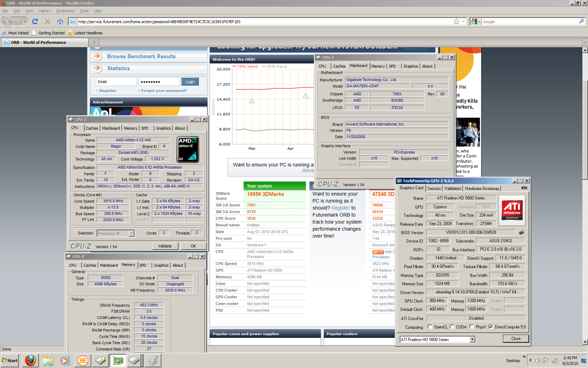Viewport: 588px width, 368px height.
Task: Switch to the Validation tab in GPU-Z
Action: pos(452,188)
